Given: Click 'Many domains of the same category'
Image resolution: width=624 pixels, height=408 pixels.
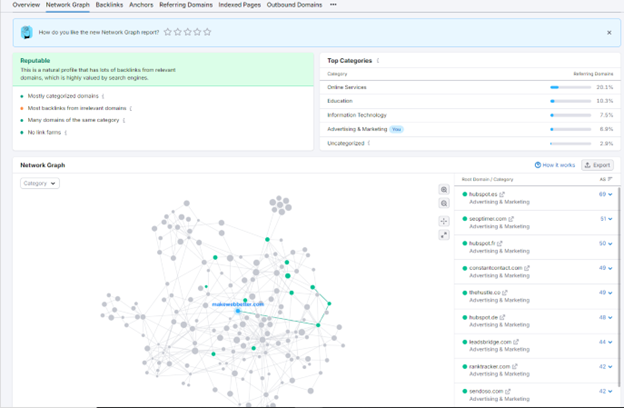Looking at the screenshot, I should [73, 120].
